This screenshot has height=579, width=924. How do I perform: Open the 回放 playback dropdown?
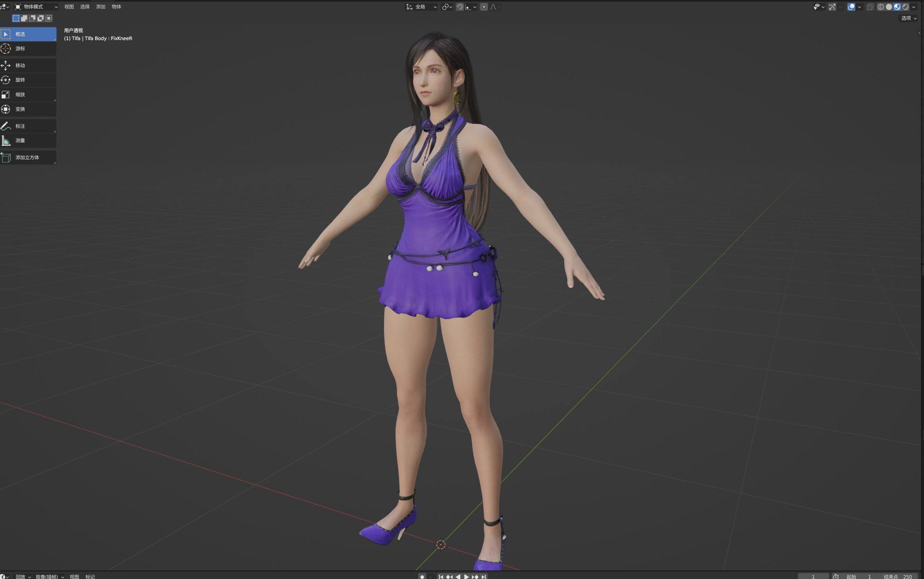[23, 576]
